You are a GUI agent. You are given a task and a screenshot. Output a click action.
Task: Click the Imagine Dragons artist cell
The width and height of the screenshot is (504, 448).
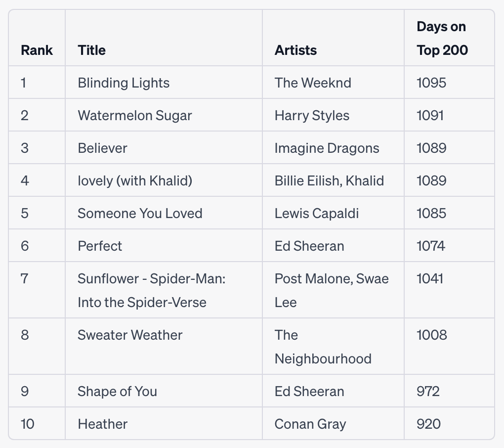click(x=327, y=148)
